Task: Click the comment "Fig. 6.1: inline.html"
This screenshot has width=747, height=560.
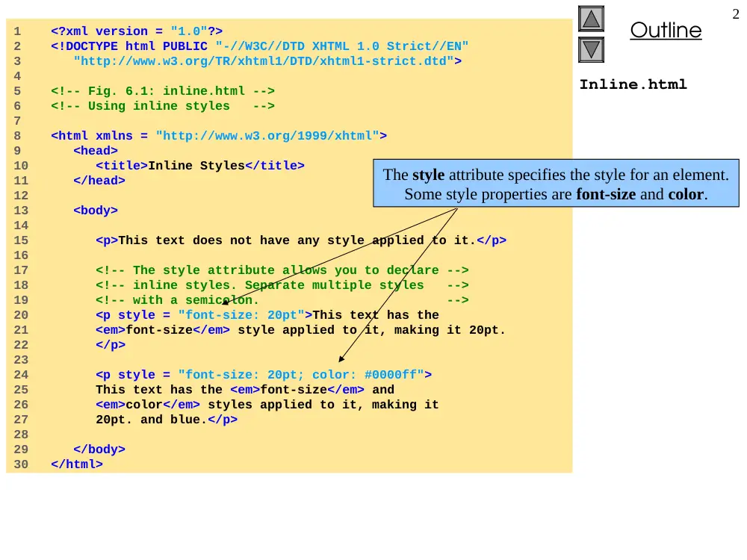Action: click(x=163, y=91)
